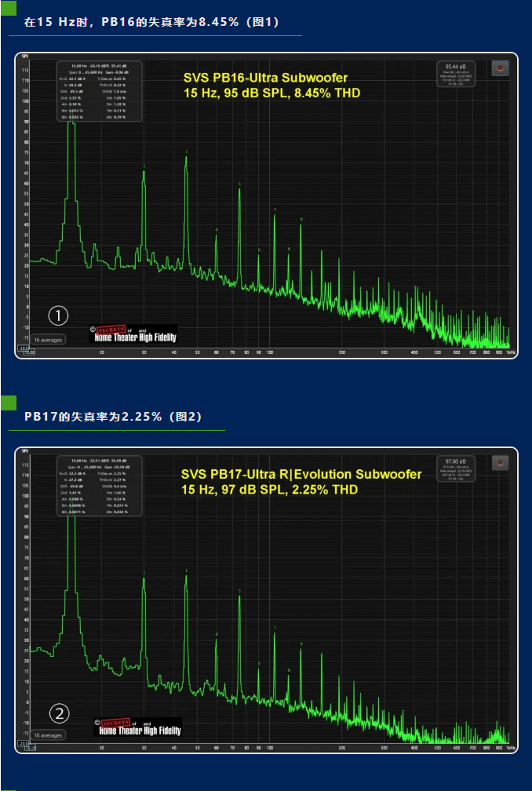The image size is (532, 791).
Task: Open the distortion data panel in PB17 graph
Action: [x=100, y=485]
